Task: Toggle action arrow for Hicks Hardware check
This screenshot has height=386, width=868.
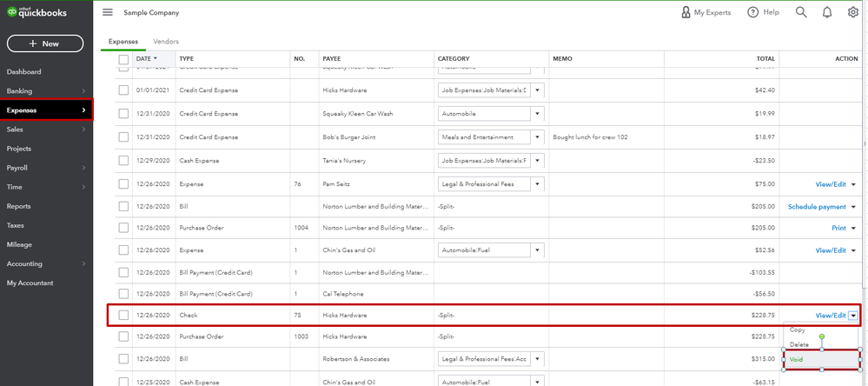Action: [853, 316]
